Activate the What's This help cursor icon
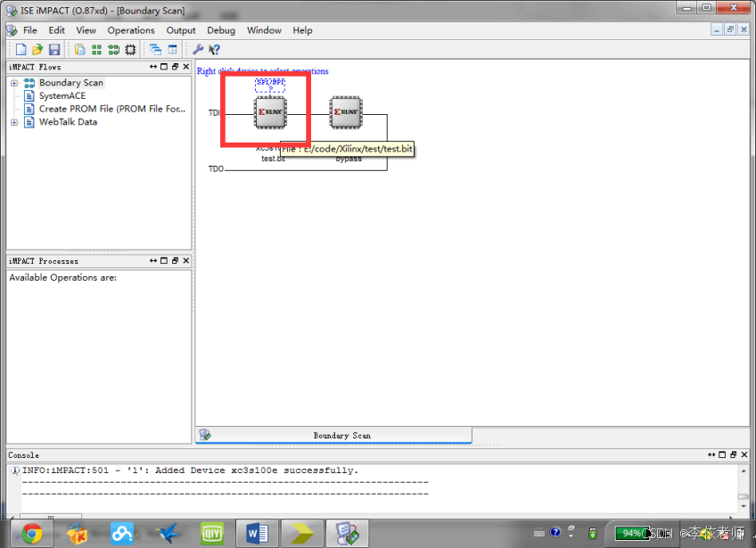This screenshot has width=756, height=548. tap(214, 49)
